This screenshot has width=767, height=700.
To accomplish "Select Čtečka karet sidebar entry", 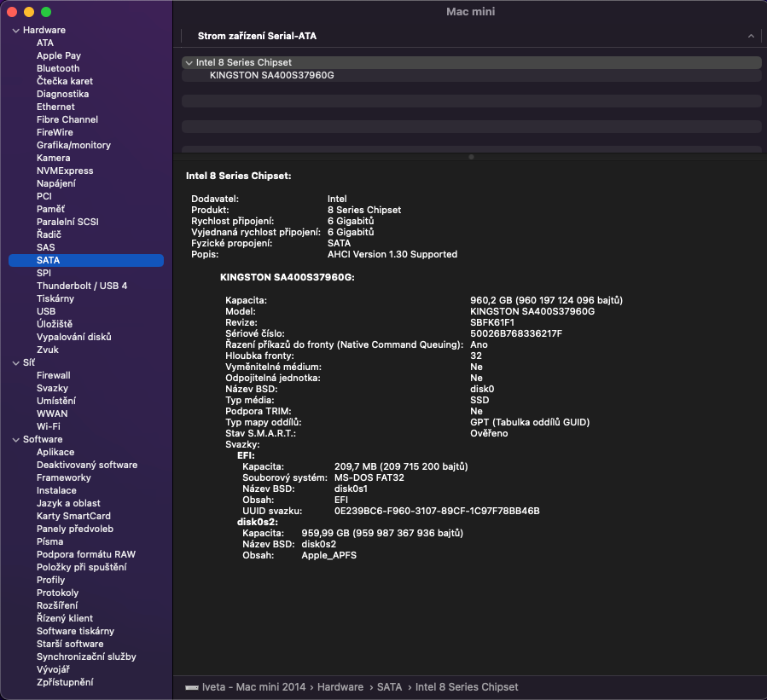I will point(65,81).
